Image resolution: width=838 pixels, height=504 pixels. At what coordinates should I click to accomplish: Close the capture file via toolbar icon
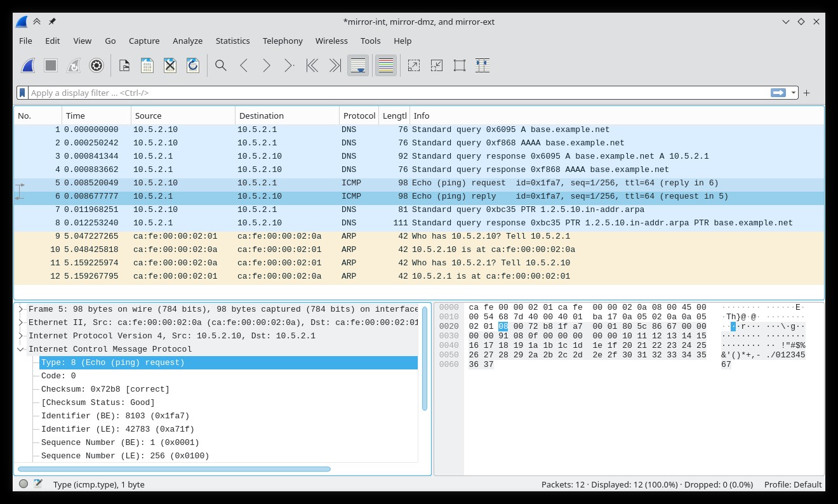tap(170, 65)
